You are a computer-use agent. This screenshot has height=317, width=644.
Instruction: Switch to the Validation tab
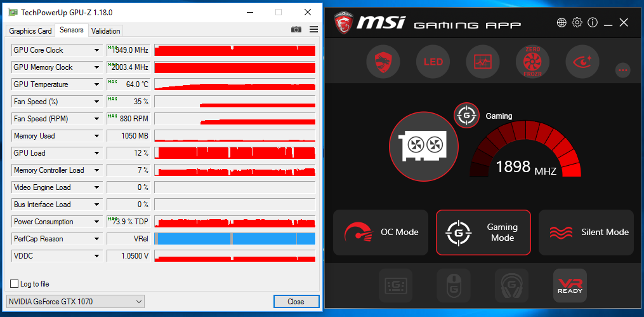click(105, 31)
